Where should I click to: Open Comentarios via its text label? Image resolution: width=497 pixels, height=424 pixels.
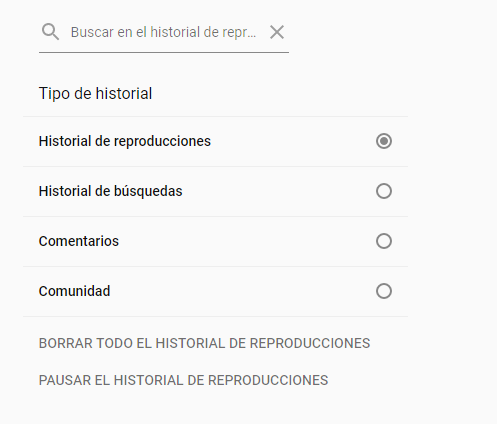pyautogui.click(x=79, y=241)
